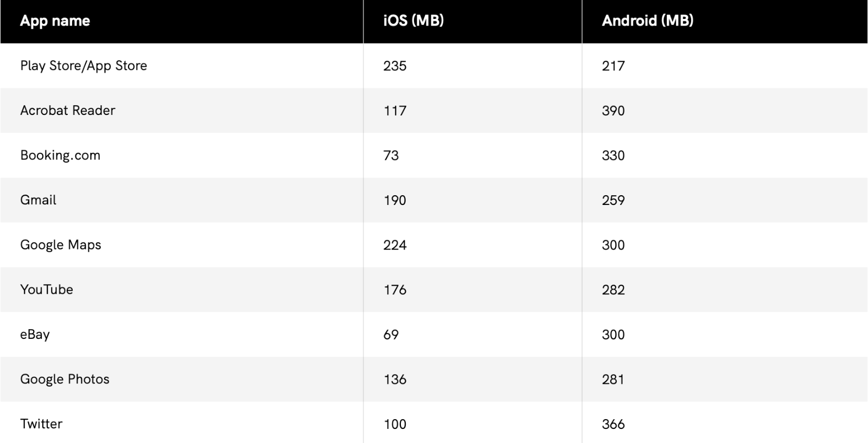Select the YouTube row label
The width and height of the screenshot is (868, 443).
(47, 290)
